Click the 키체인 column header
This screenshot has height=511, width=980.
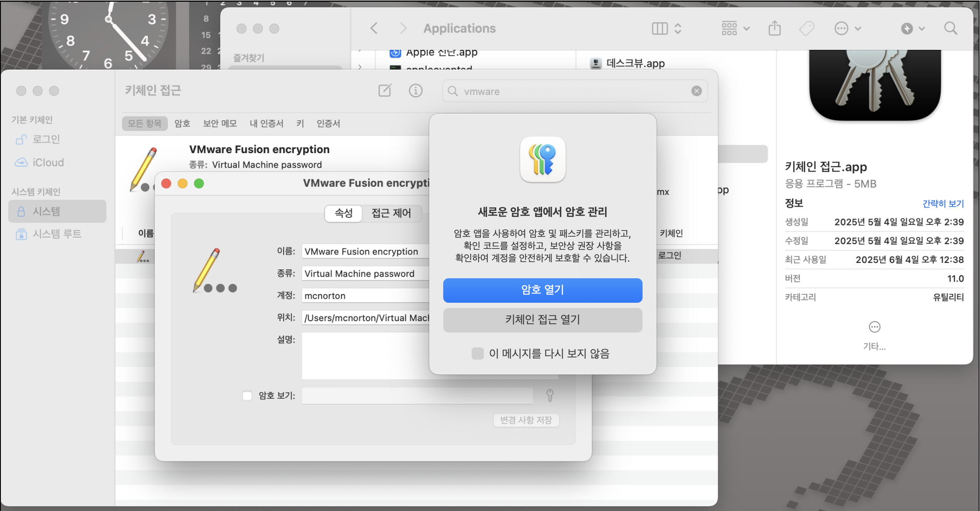(671, 233)
